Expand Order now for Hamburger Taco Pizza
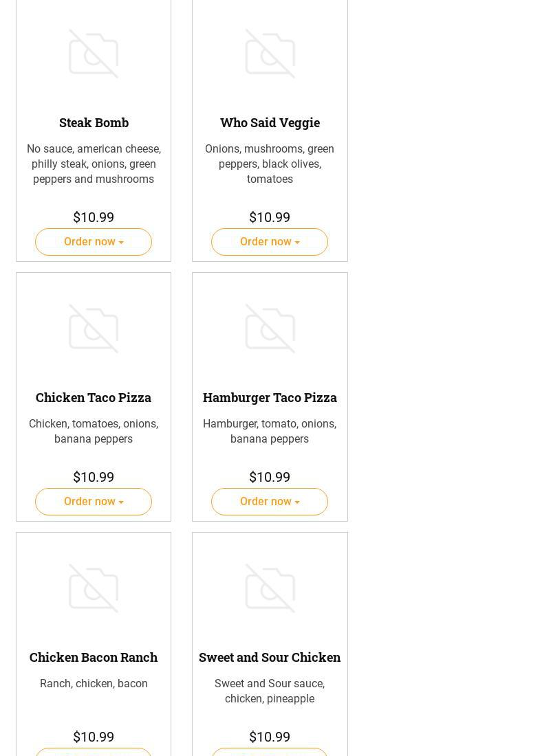Screen dimensions: 540x756 [270, 502]
